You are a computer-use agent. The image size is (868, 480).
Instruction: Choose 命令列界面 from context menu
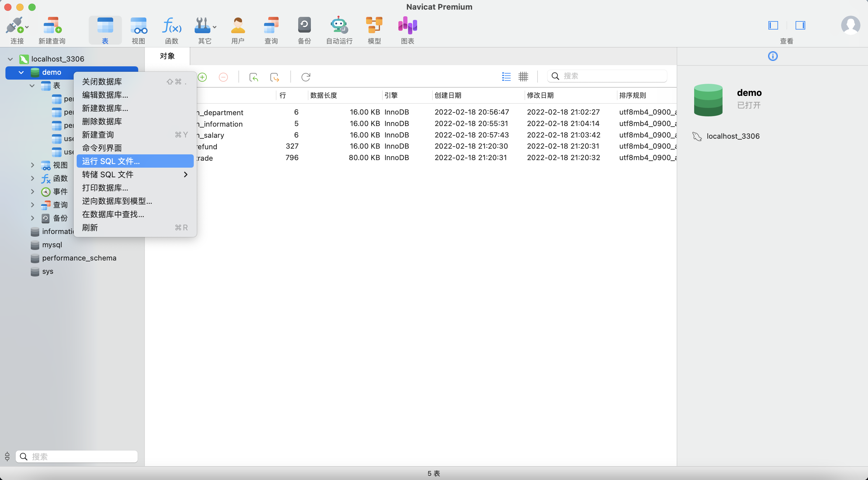(135, 148)
